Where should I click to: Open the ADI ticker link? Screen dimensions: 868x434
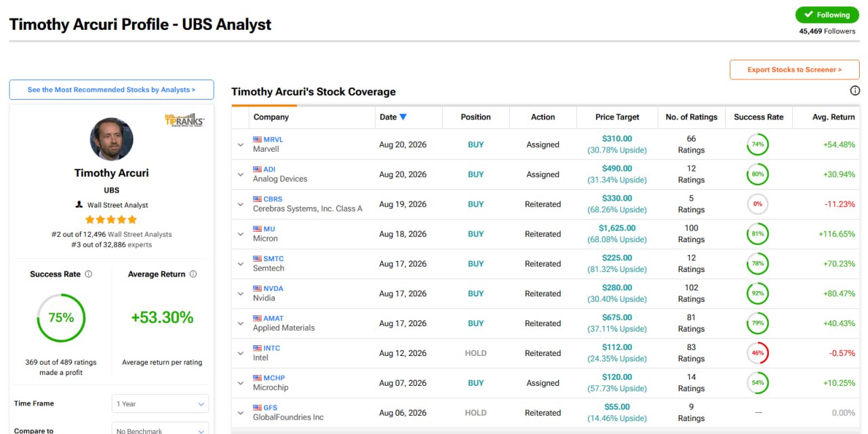point(269,170)
